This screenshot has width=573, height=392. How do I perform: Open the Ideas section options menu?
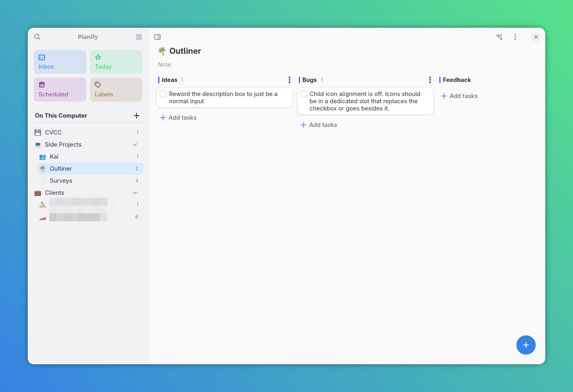click(x=290, y=80)
